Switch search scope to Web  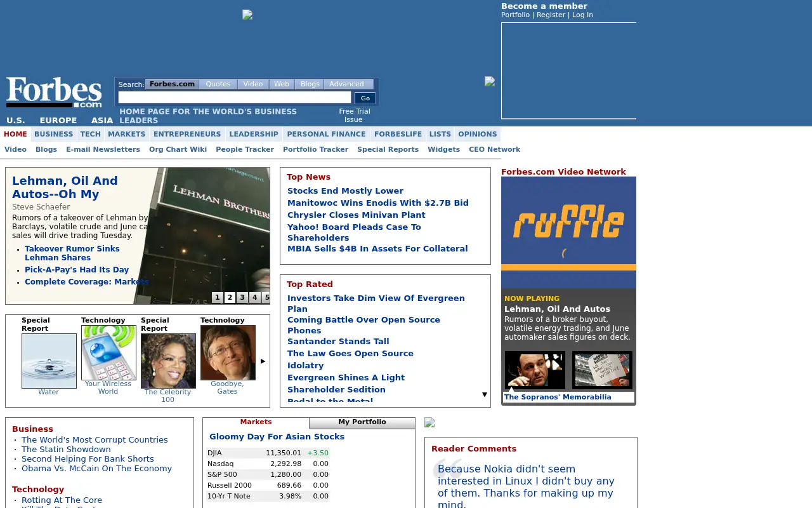click(x=282, y=84)
